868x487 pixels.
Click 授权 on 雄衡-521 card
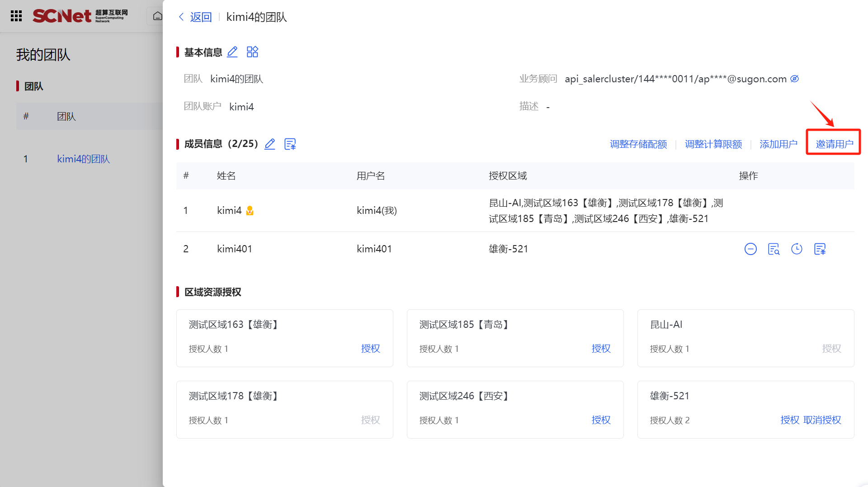(x=790, y=420)
